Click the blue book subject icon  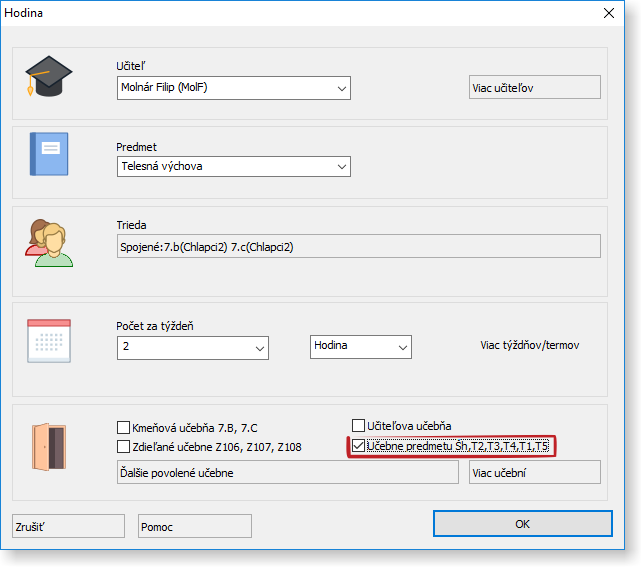pyautogui.click(x=49, y=155)
